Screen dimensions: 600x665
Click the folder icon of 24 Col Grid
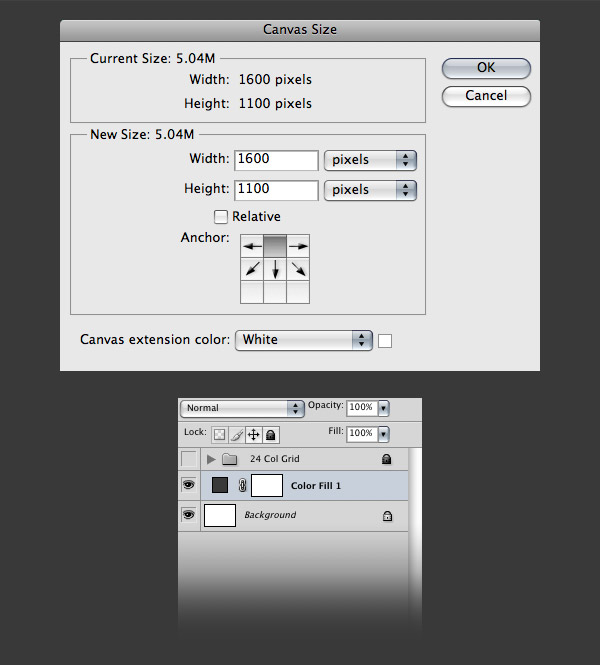tap(229, 459)
